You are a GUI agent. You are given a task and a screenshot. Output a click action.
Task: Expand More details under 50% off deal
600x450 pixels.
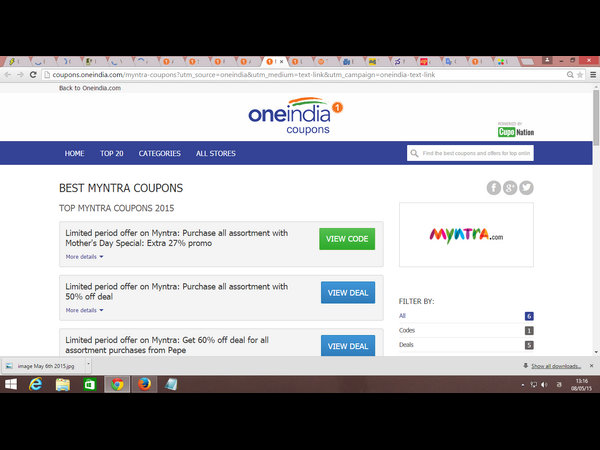(x=84, y=310)
